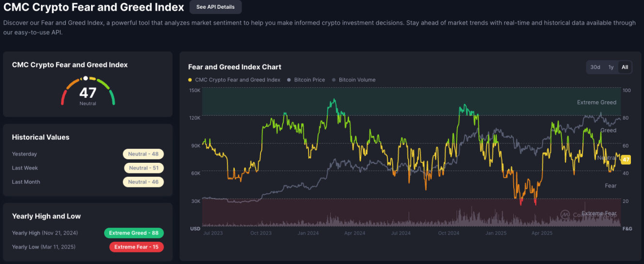Click the yellow legend dot for Fear and Greed
The height and width of the screenshot is (264, 644).
click(190, 80)
